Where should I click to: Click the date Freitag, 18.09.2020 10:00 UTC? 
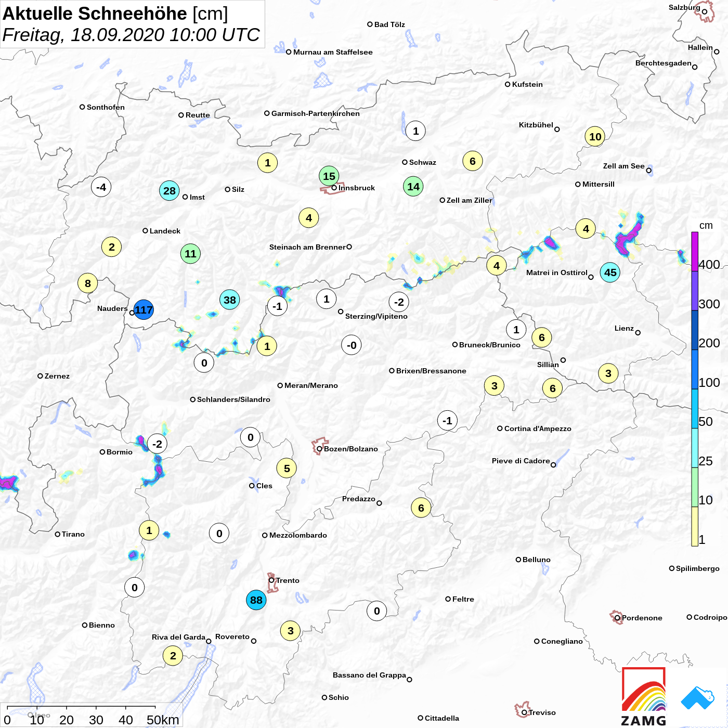click(131, 35)
